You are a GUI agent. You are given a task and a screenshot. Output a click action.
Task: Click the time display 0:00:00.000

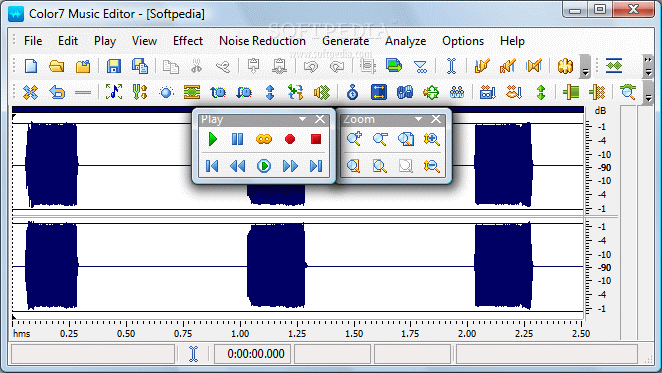pos(255,354)
